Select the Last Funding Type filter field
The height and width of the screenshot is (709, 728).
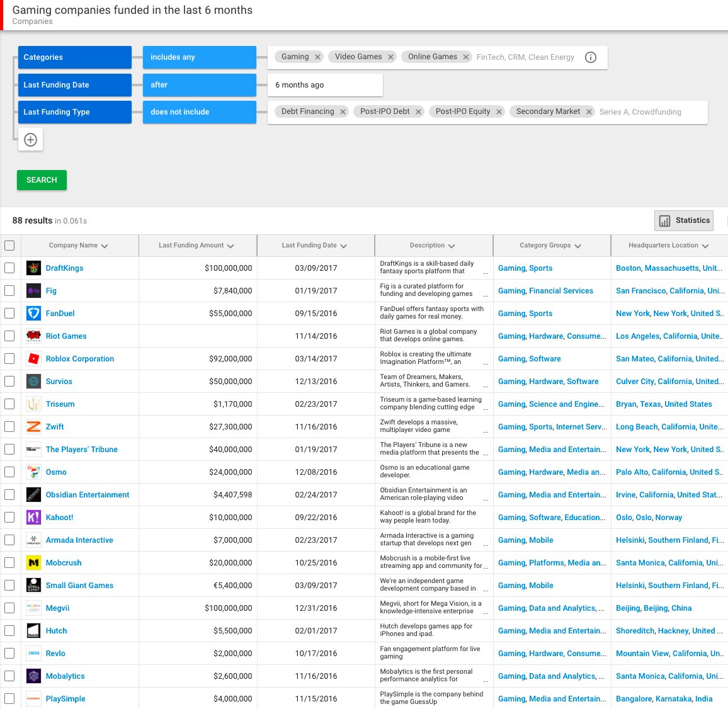[75, 112]
